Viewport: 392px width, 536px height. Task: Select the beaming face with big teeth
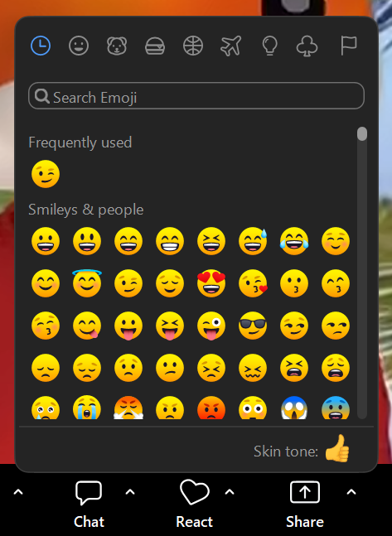(170, 241)
